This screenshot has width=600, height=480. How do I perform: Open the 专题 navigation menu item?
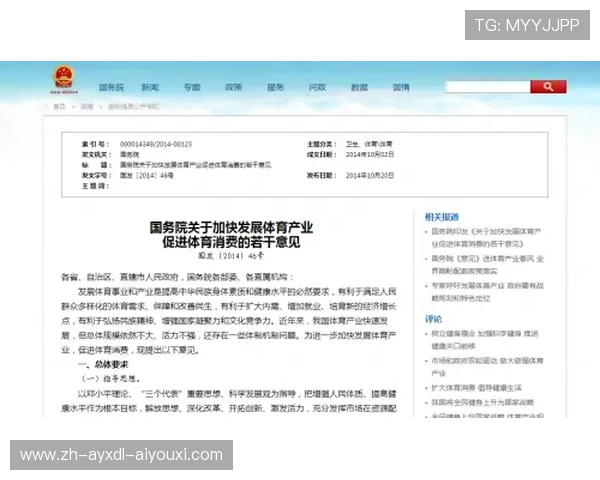click(x=192, y=88)
